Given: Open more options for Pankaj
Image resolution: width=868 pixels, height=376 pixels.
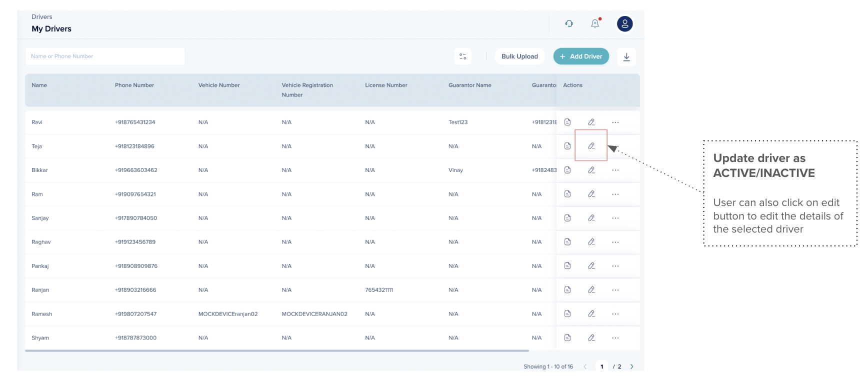Looking at the screenshot, I should [615, 266].
